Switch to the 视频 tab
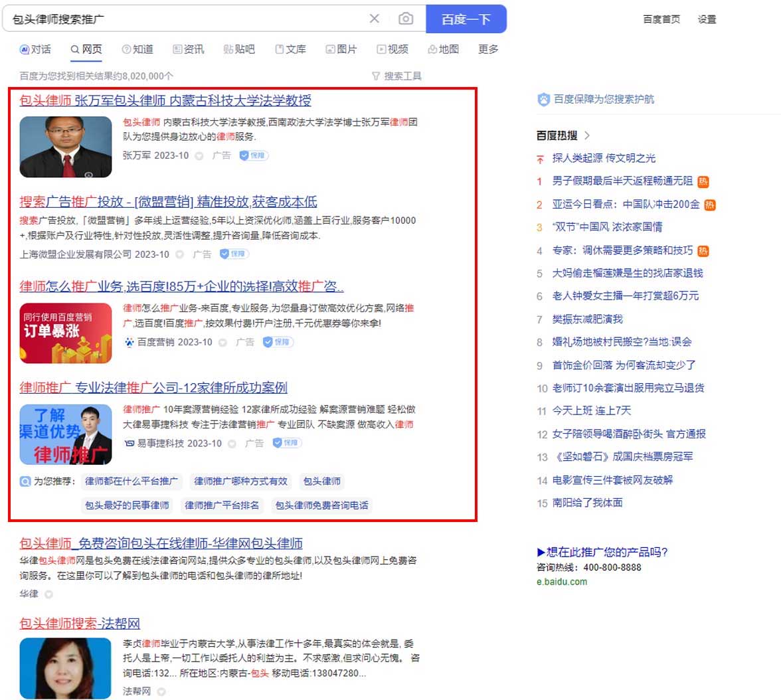 tap(392, 49)
